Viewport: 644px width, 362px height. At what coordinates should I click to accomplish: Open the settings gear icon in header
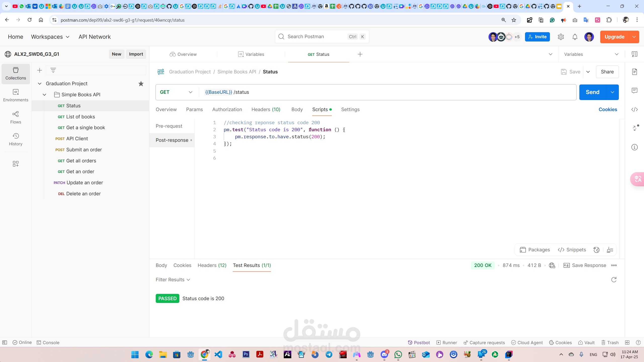tap(561, 37)
